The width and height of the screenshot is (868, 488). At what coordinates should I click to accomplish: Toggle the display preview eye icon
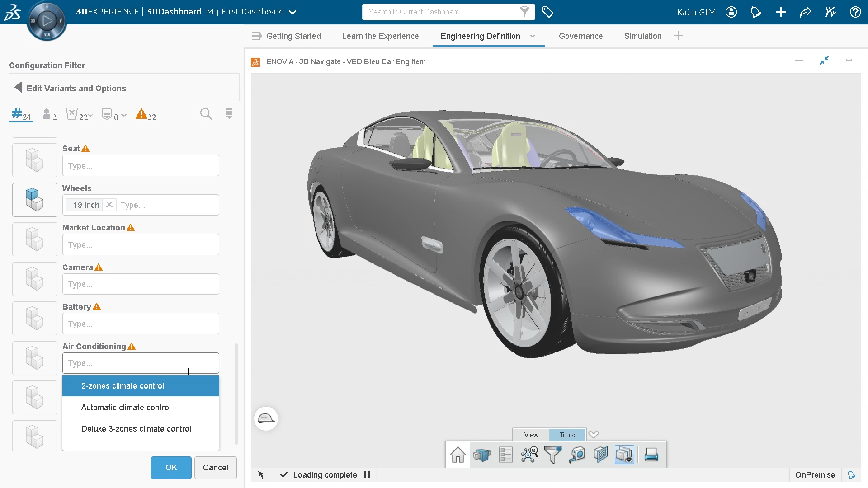[624, 455]
